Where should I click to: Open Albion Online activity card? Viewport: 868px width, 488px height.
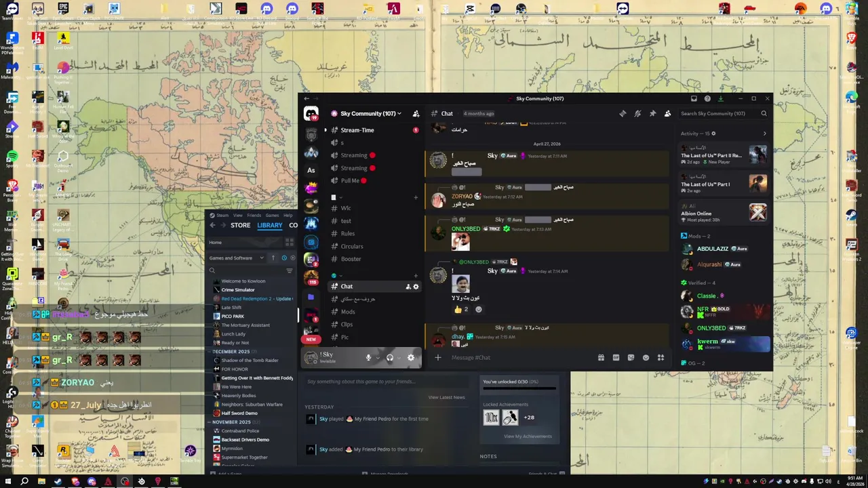[x=724, y=213]
